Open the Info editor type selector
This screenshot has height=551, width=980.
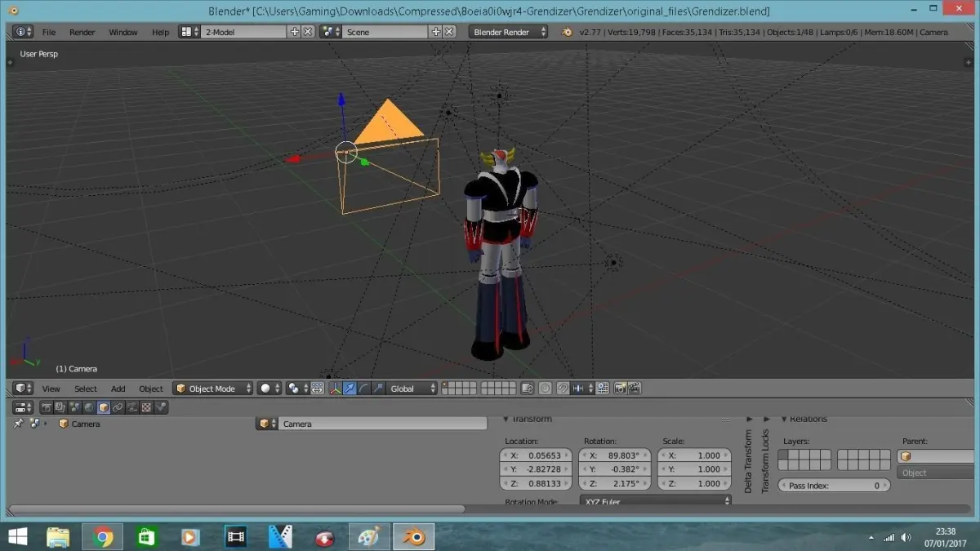click(x=22, y=32)
